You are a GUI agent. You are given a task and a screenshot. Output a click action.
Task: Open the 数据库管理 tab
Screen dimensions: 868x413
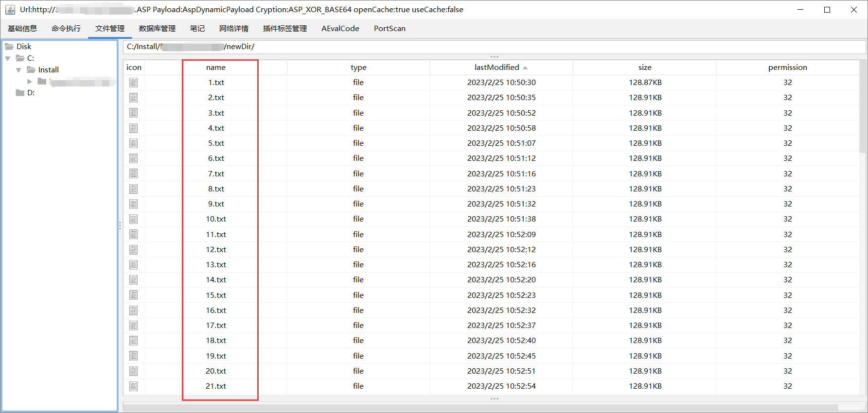tap(157, 29)
